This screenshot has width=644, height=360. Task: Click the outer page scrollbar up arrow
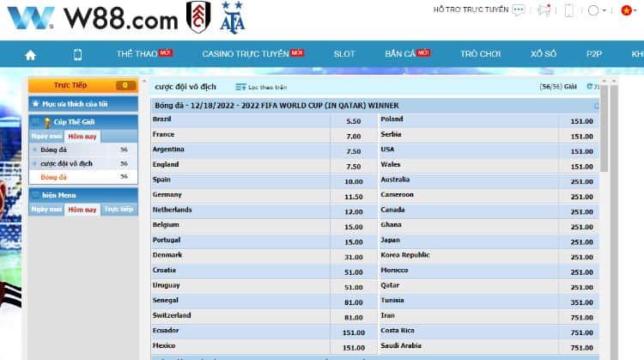pos(614,81)
